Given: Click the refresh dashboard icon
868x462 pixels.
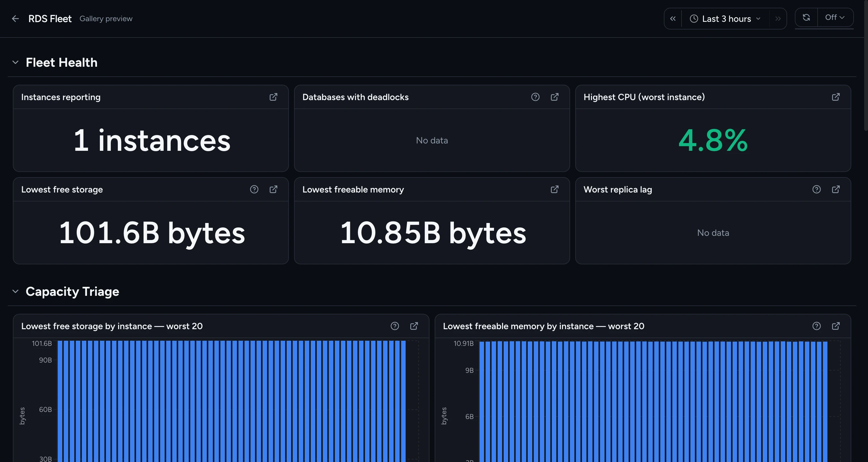Looking at the screenshot, I should [806, 17].
